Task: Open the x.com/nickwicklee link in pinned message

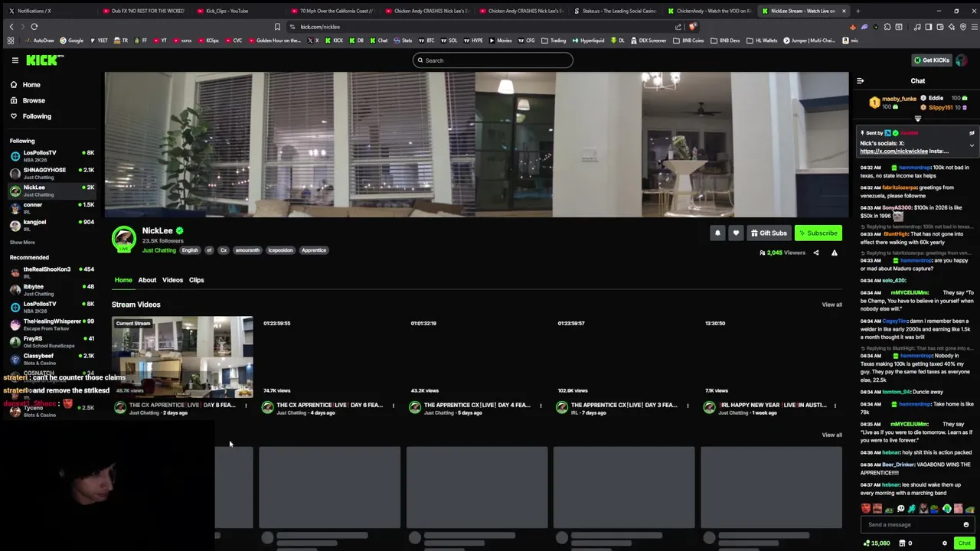Action: (x=893, y=152)
